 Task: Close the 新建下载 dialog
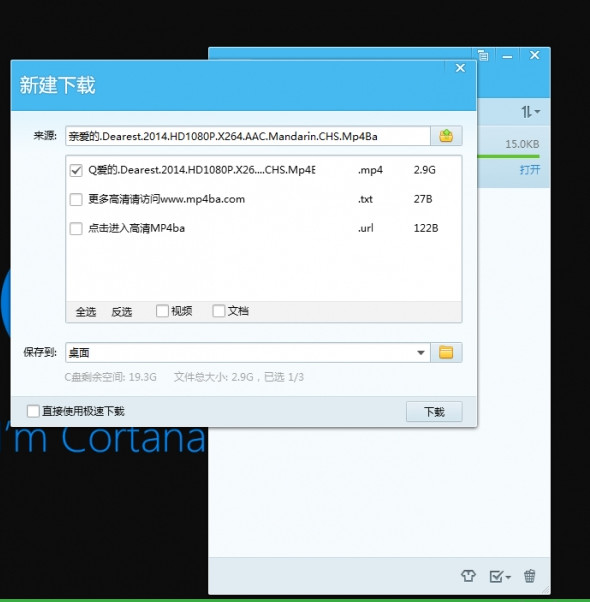click(x=460, y=68)
